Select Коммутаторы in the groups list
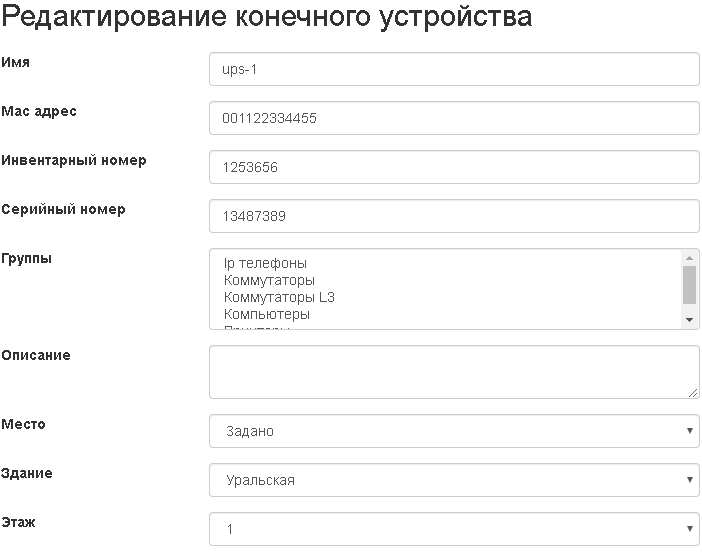The height and width of the screenshot is (555, 702). (x=269, y=280)
